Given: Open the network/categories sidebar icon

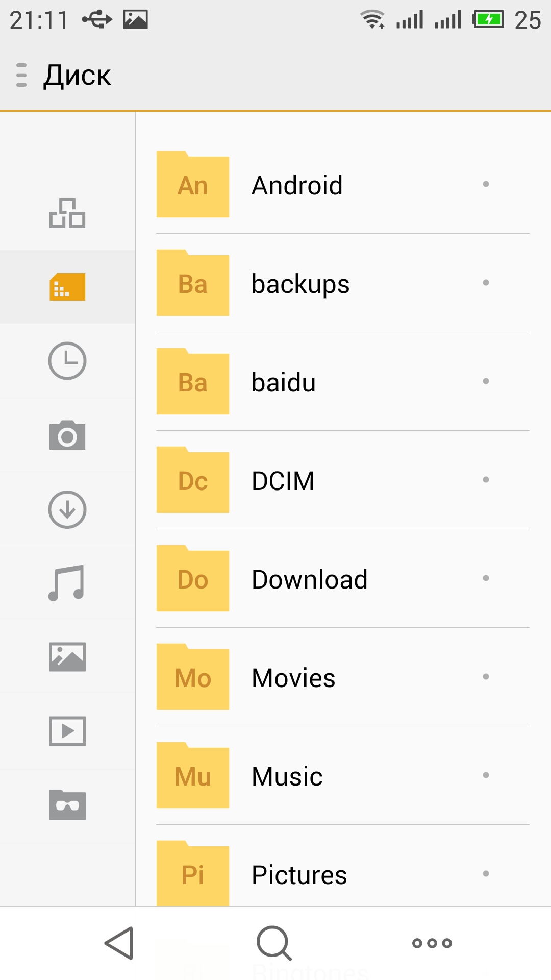Looking at the screenshot, I should pos(67,213).
